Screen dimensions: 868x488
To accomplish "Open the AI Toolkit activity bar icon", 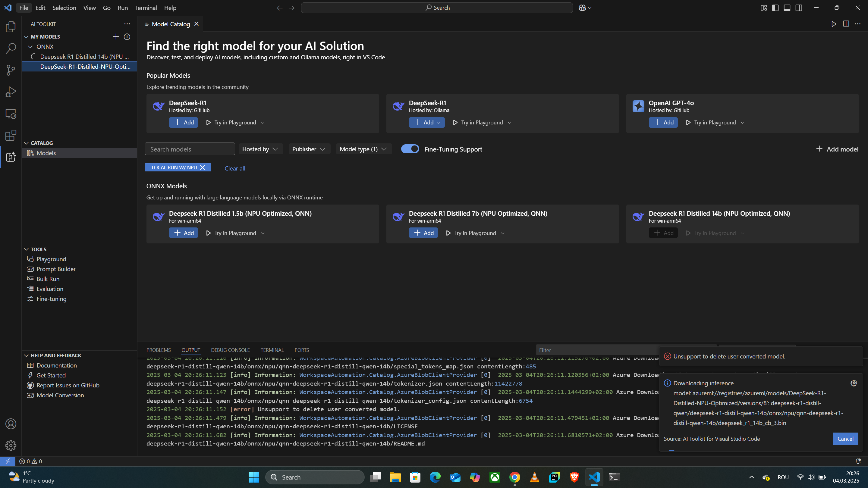I will tap(11, 157).
